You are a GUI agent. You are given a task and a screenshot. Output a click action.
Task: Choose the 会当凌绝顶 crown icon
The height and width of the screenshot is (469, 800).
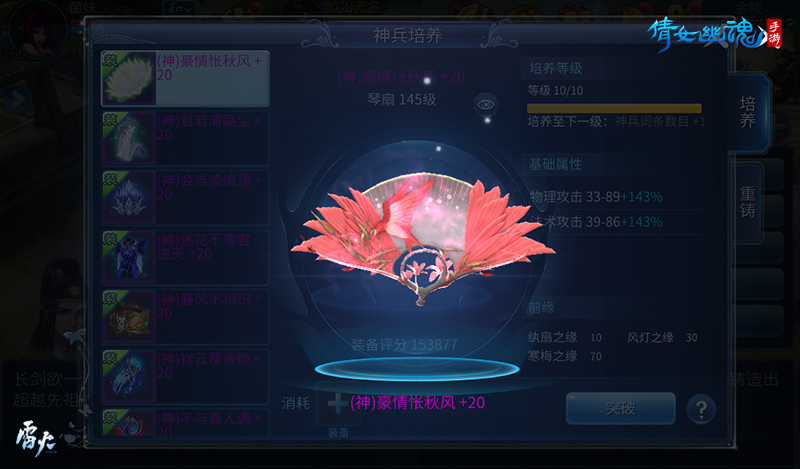[x=129, y=198]
